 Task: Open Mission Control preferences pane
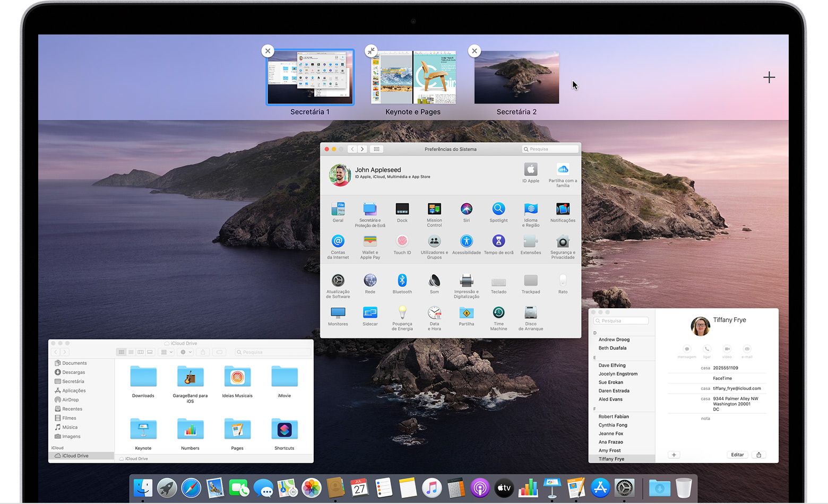[434, 214]
